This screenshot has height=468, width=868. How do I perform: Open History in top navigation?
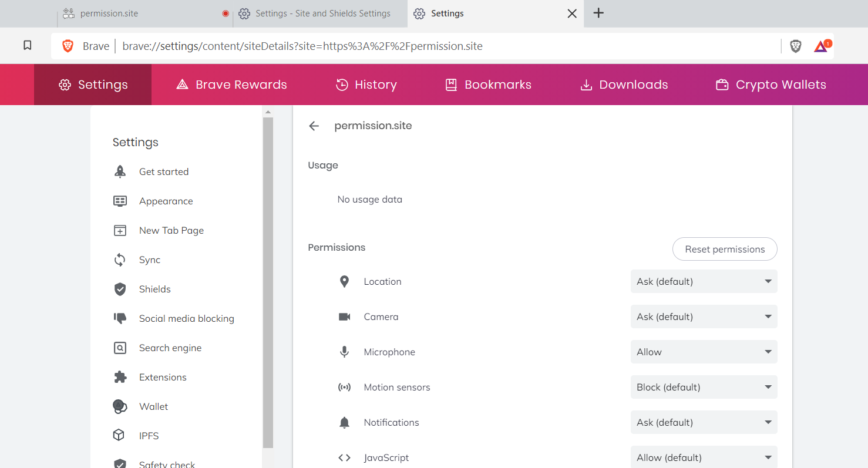pyautogui.click(x=366, y=85)
